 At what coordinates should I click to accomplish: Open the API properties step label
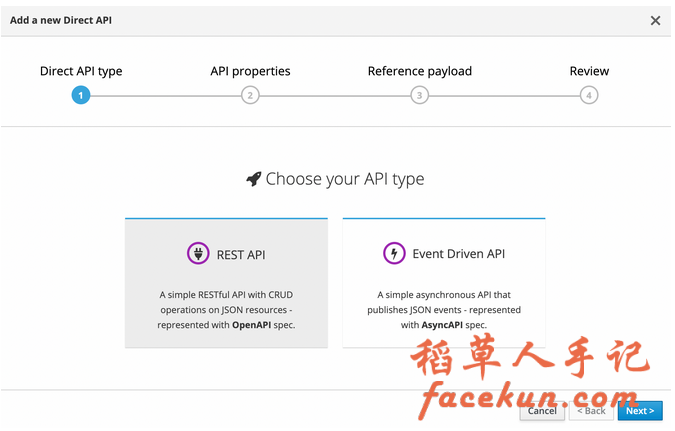pyautogui.click(x=250, y=71)
